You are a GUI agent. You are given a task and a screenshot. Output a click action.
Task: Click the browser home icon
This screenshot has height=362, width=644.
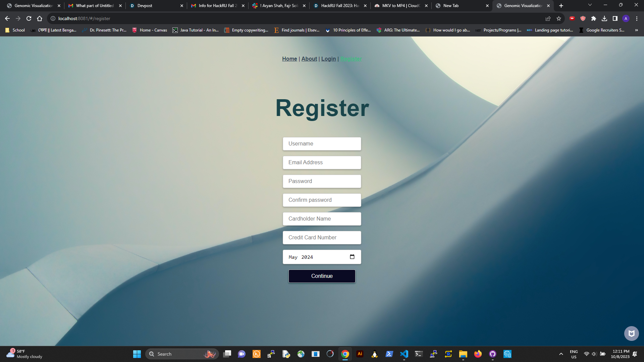click(40, 18)
